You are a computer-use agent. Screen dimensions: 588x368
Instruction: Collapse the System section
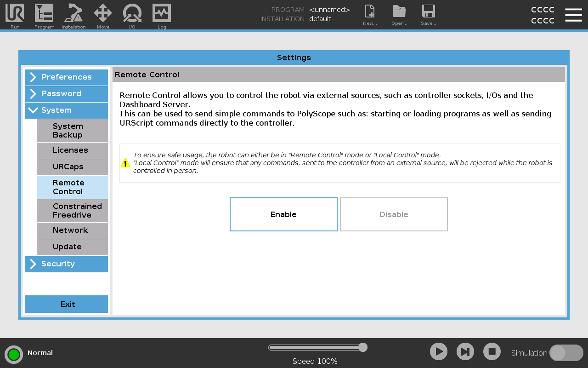click(67, 110)
